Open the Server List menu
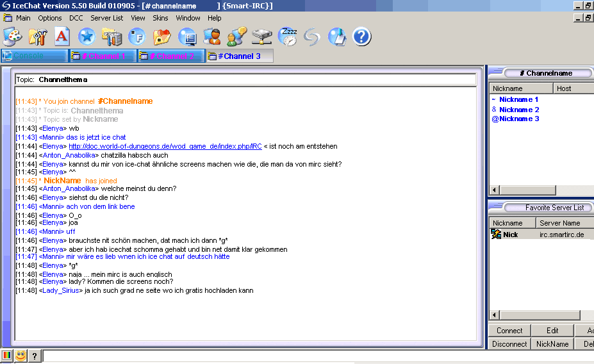The width and height of the screenshot is (594, 364). point(106,18)
